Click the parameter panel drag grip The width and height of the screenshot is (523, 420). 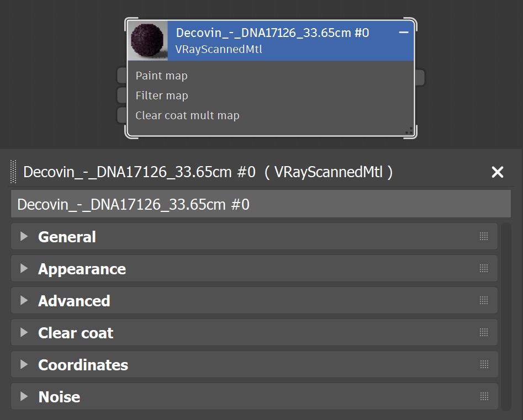click(13, 172)
